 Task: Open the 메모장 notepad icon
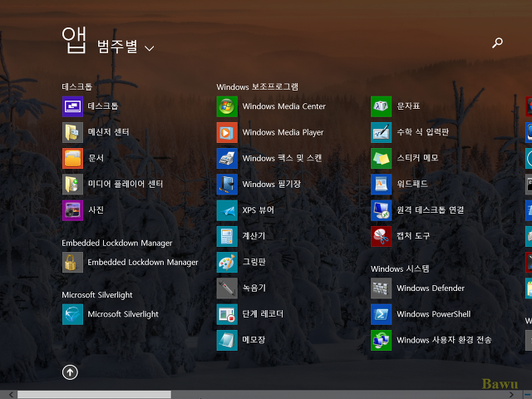pyautogui.click(x=227, y=340)
